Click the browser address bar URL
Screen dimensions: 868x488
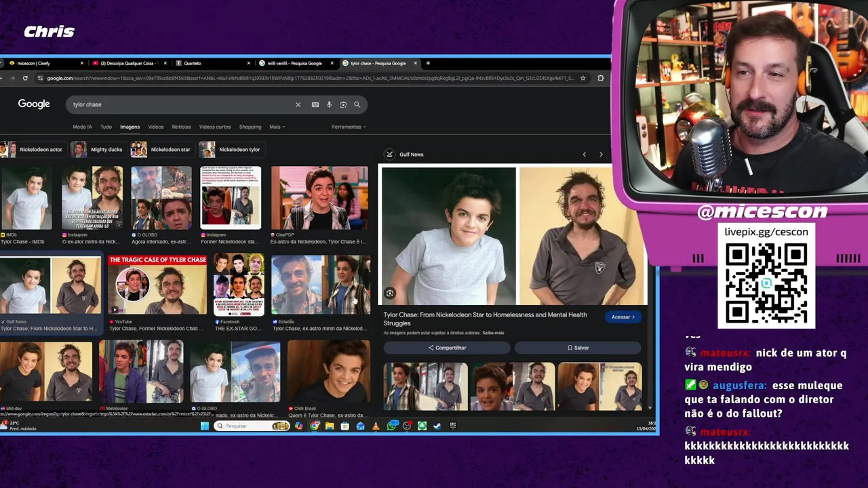309,78
